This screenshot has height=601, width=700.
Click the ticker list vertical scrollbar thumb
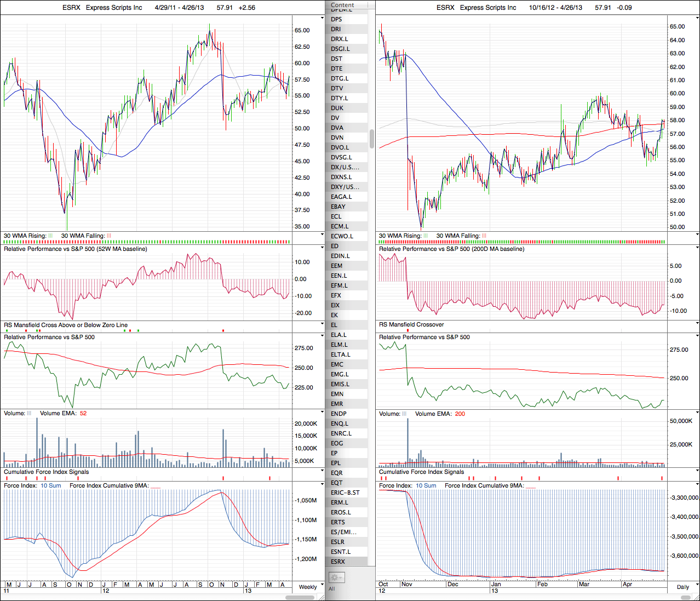click(372, 139)
